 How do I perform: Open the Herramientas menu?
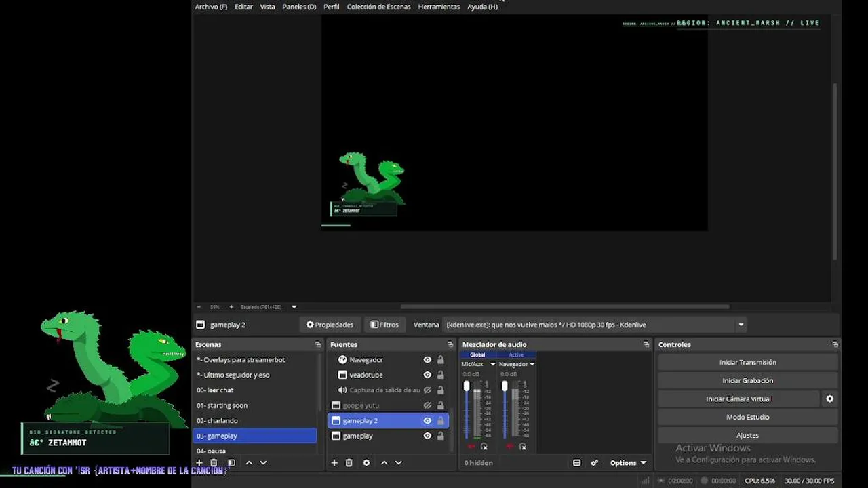point(439,7)
